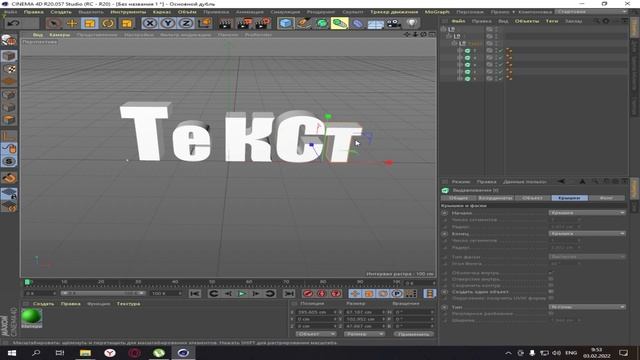Viewport: 640px width, 360px height.
Task: Open the Edit Render Settings icon
Action: coord(263,23)
